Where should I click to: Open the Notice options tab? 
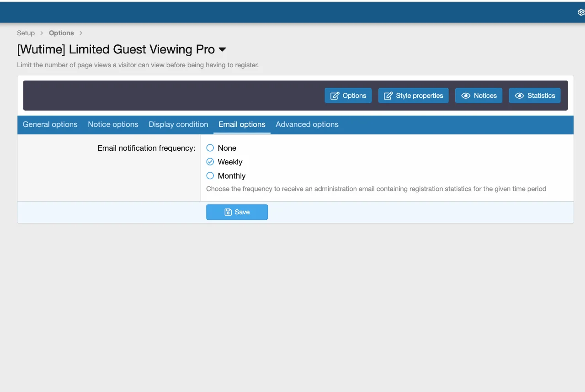click(x=113, y=124)
